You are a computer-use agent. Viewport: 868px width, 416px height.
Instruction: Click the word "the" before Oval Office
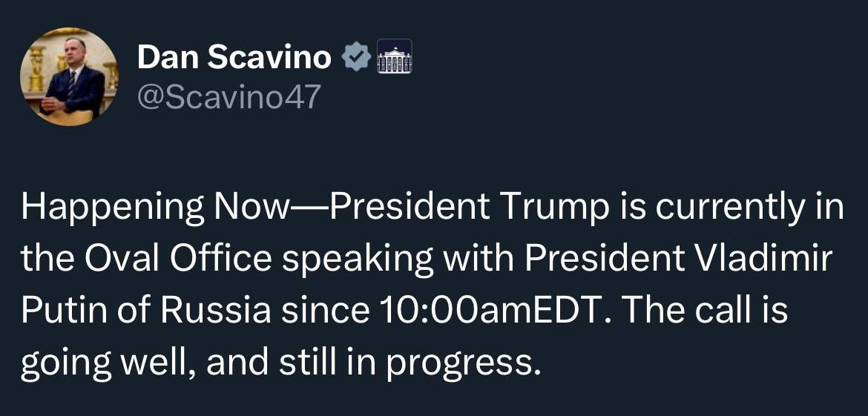(x=47, y=260)
